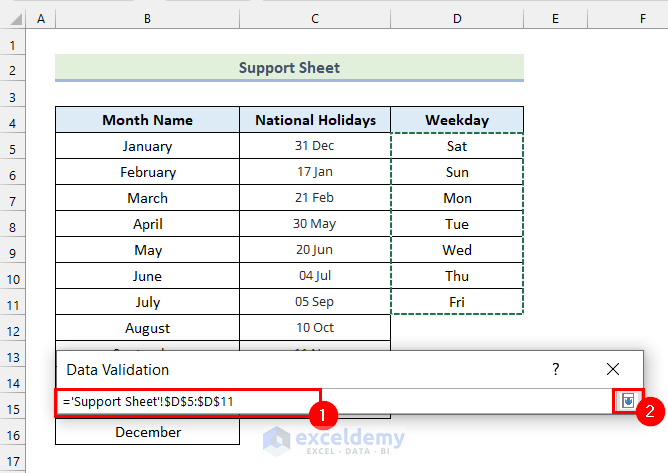Click the 17 Jan holiday cell
This screenshot has width=668, height=473.
315,172
